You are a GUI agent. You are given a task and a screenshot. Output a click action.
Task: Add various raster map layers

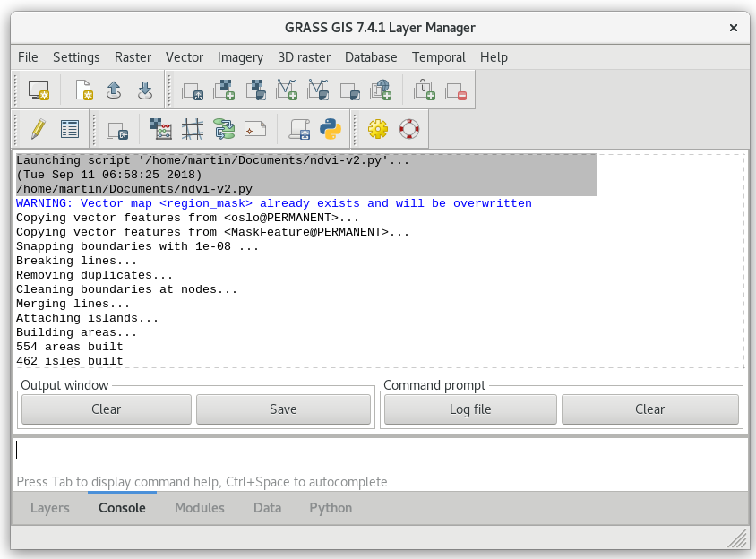(255, 90)
